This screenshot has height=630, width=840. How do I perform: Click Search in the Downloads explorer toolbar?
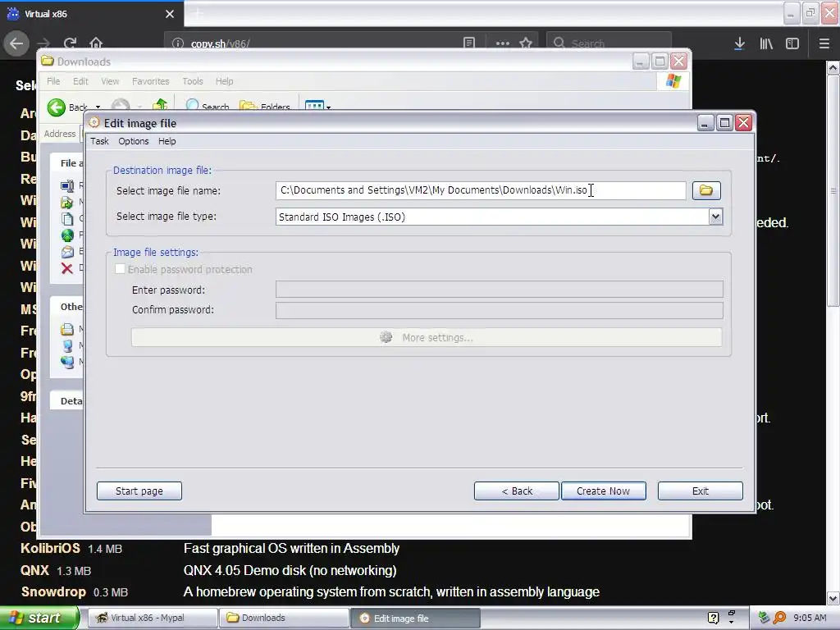click(208, 106)
